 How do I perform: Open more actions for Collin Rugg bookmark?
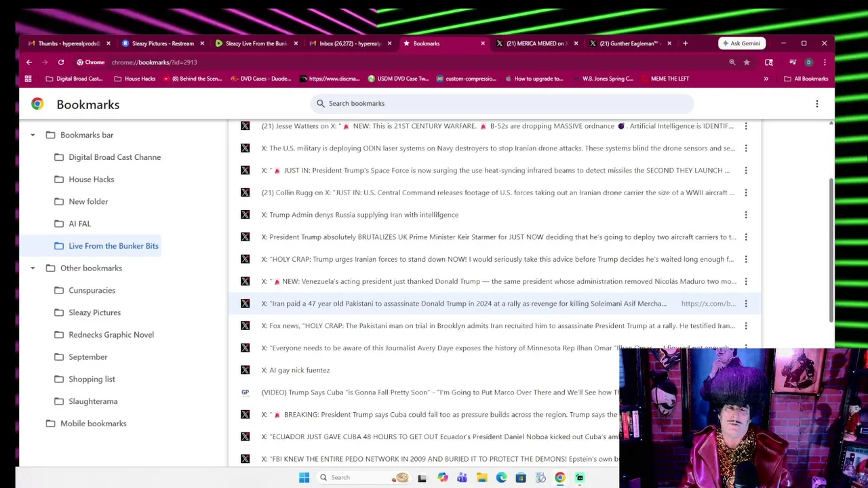[x=746, y=192]
